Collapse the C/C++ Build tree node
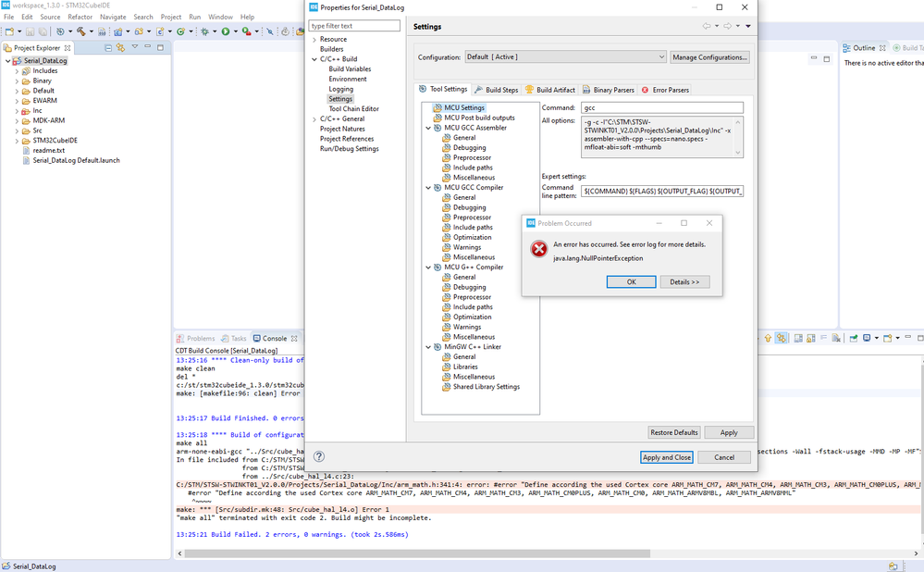This screenshot has height=572, width=924. 314,59
